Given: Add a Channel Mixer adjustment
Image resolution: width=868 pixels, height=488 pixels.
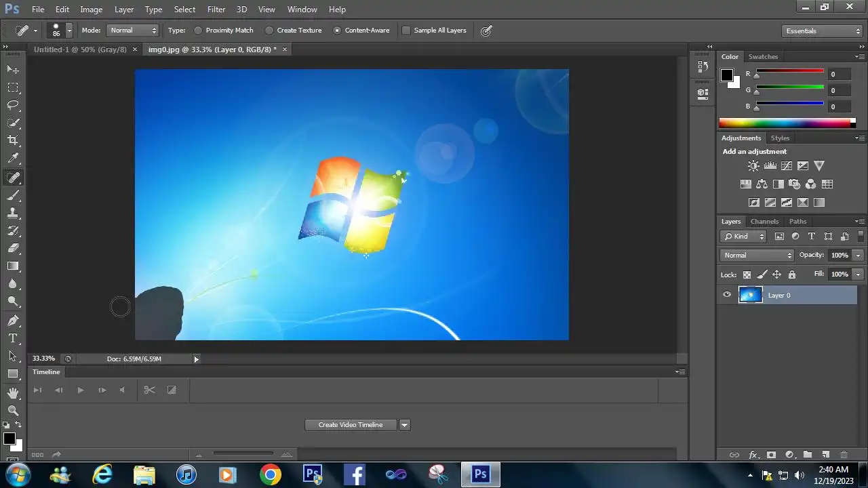Looking at the screenshot, I should (x=810, y=184).
